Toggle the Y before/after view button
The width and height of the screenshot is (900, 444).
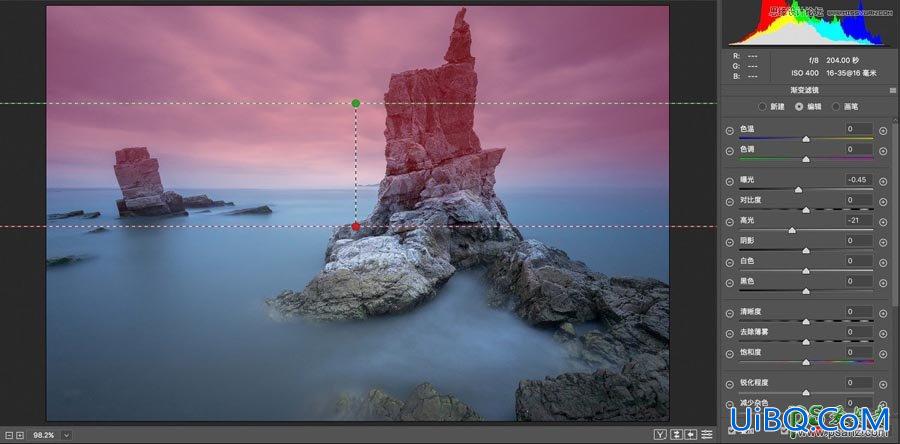661,435
